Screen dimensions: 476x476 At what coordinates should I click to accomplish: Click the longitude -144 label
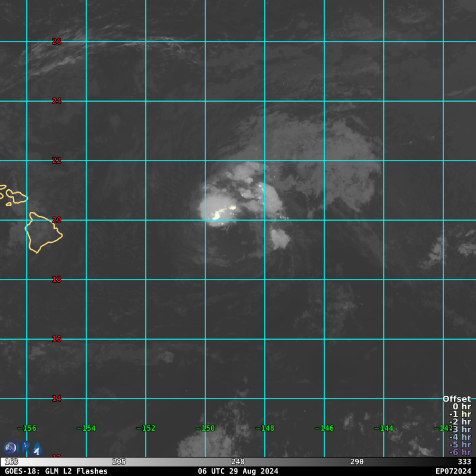pyautogui.click(x=384, y=428)
